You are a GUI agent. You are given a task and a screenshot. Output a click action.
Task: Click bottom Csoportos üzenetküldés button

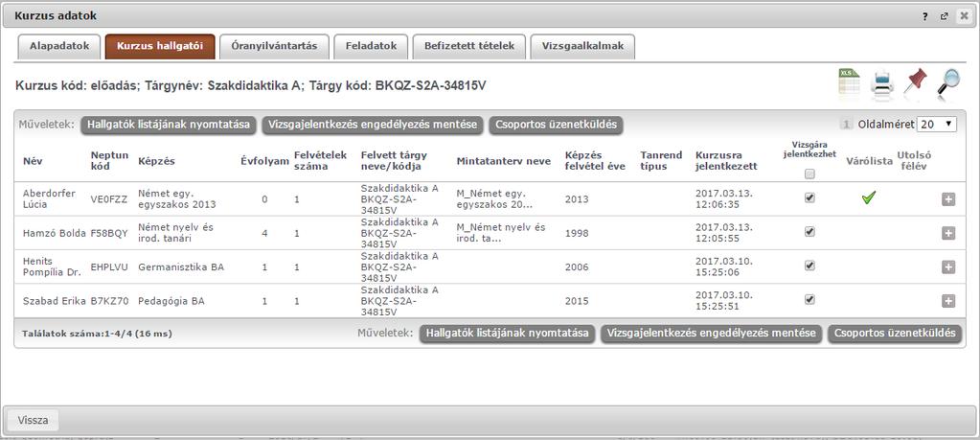click(x=895, y=334)
